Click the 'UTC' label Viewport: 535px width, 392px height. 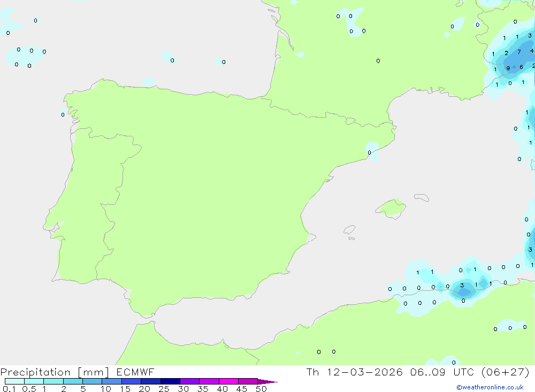click(x=464, y=372)
